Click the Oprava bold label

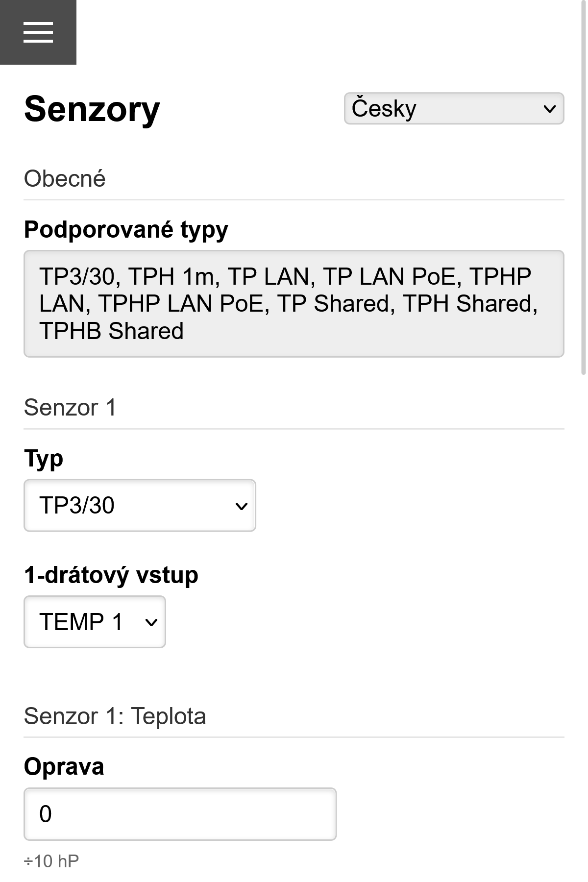64,766
